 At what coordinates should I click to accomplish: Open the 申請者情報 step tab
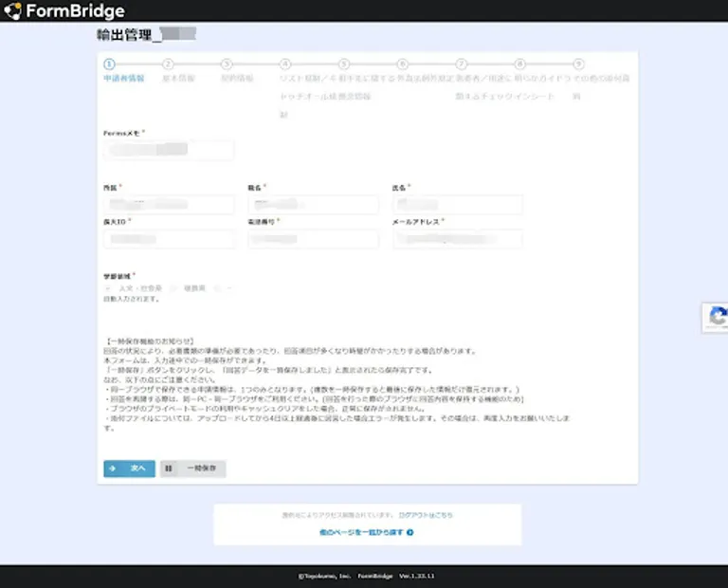[x=124, y=79]
